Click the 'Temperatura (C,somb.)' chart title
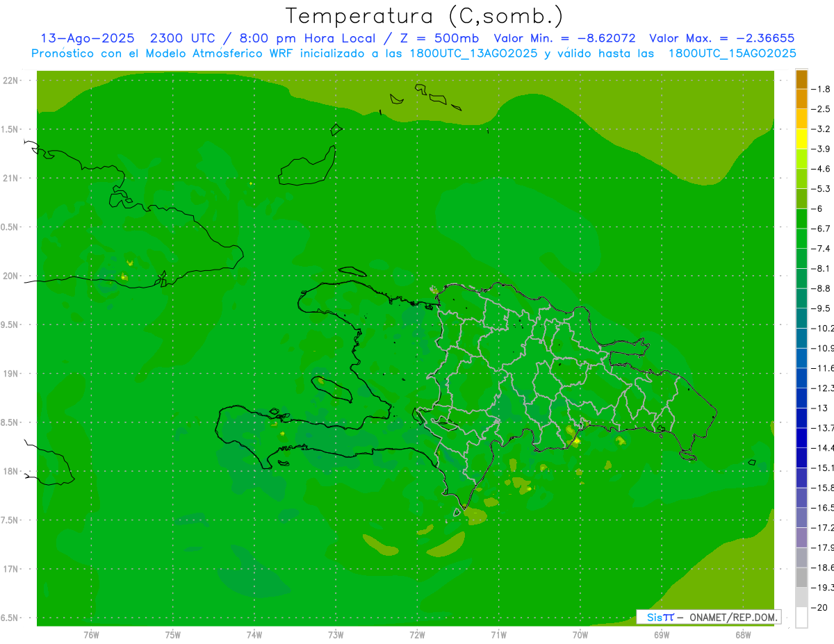The width and height of the screenshot is (834, 644). [x=425, y=16]
